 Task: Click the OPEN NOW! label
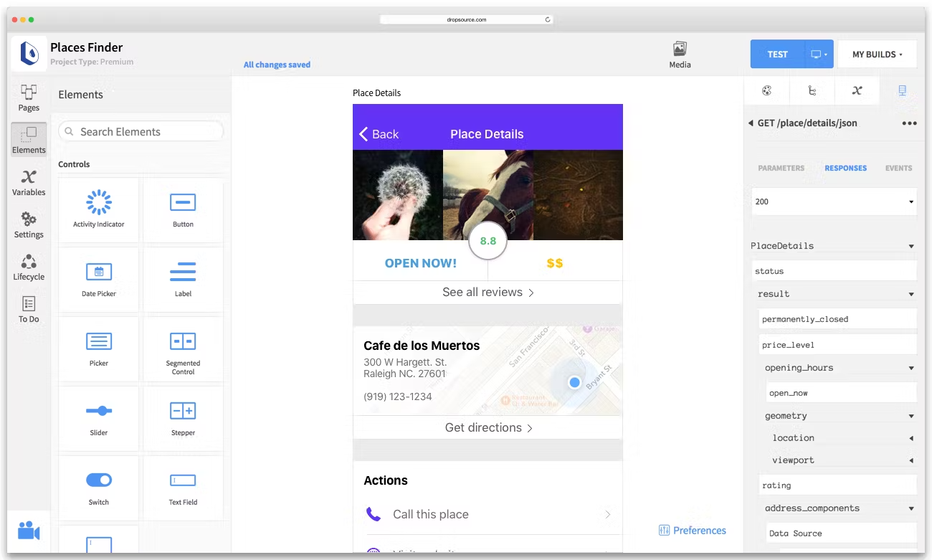(420, 263)
